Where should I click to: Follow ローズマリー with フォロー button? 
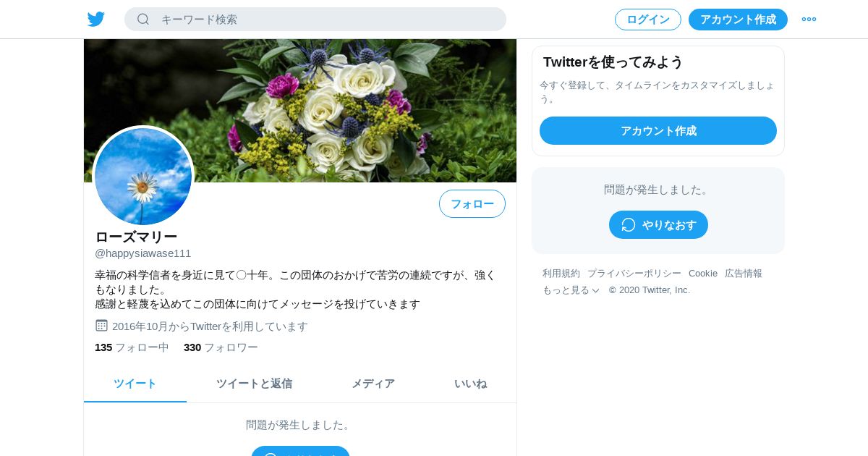click(472, 203)
